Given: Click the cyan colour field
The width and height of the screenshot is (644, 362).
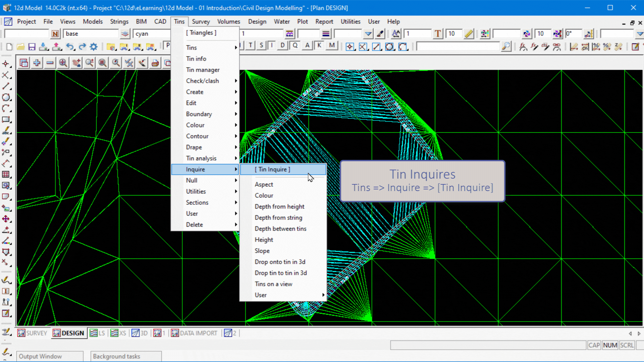Looking at the screenshot, I should point(151,34).
